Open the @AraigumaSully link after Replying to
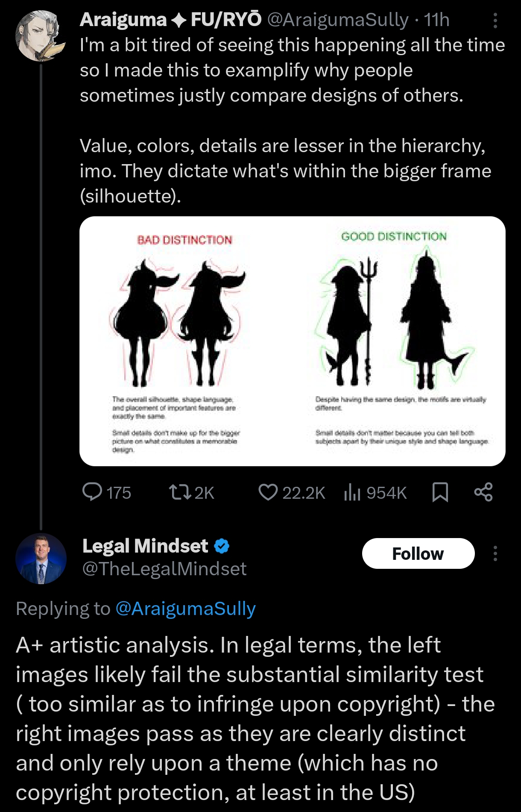The image size is (521, 812). pyautogui.click(x=185, y=608)
